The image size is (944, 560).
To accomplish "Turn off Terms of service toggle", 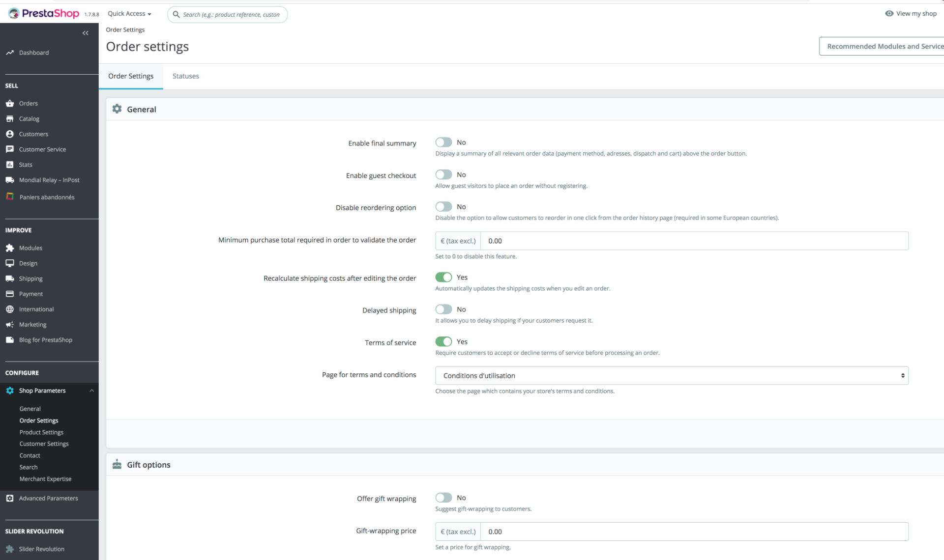I will click(x=443, y=341).
